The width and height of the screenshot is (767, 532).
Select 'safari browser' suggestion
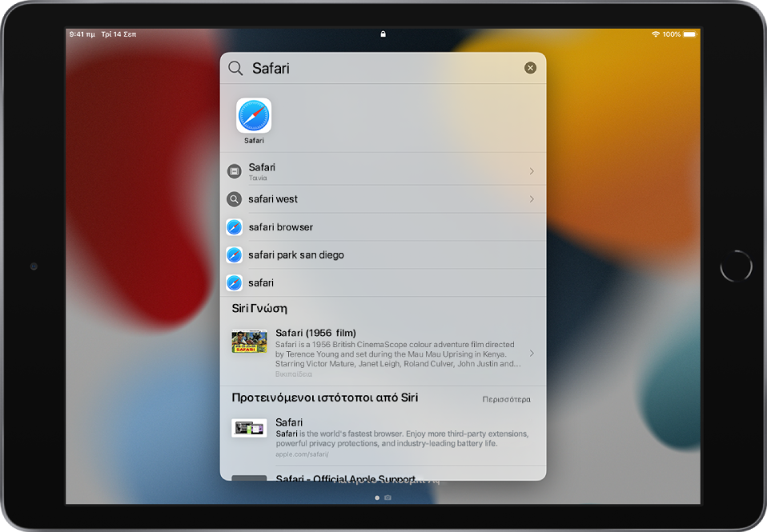383,227
